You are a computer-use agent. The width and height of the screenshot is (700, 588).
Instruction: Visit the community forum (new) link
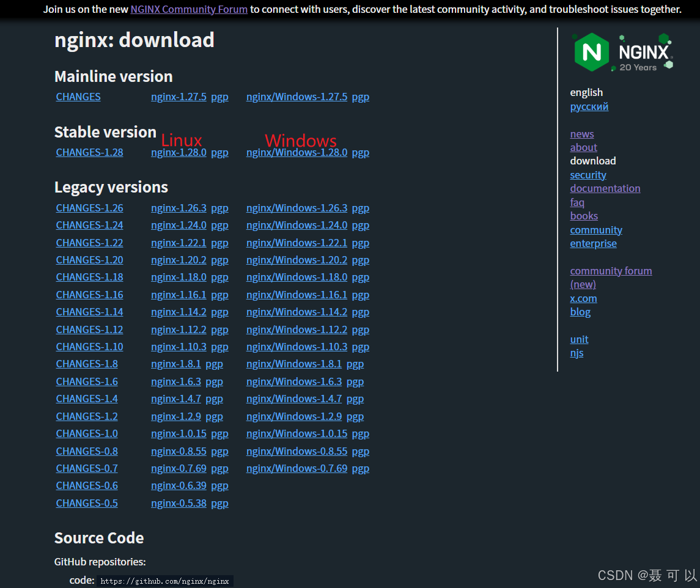tap(611, 270)
